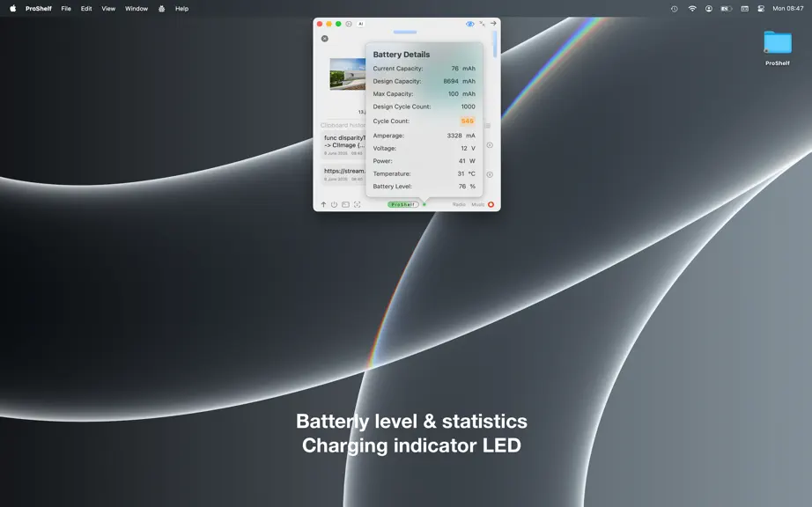Click the red record circle icon

[x=491, y=204]
